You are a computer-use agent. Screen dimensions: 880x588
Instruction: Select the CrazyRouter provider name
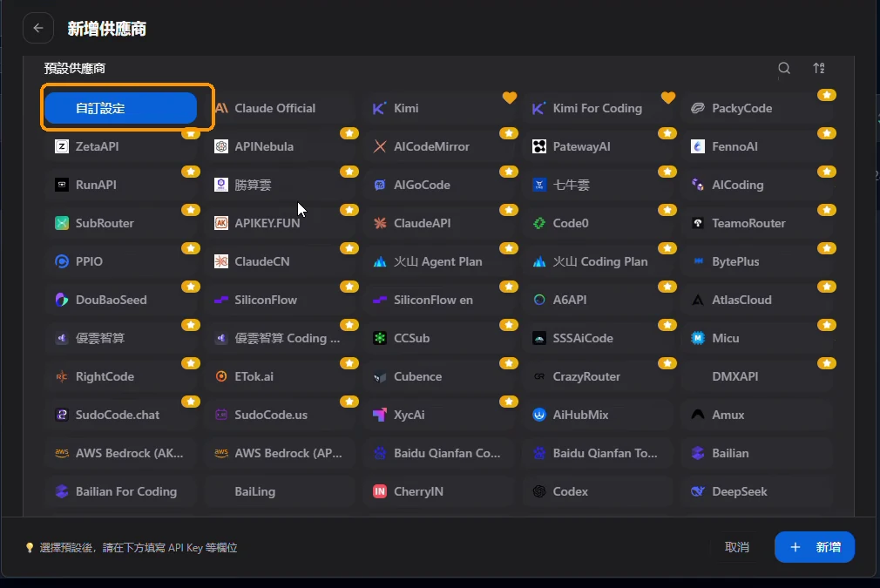(x=586, y=376)
